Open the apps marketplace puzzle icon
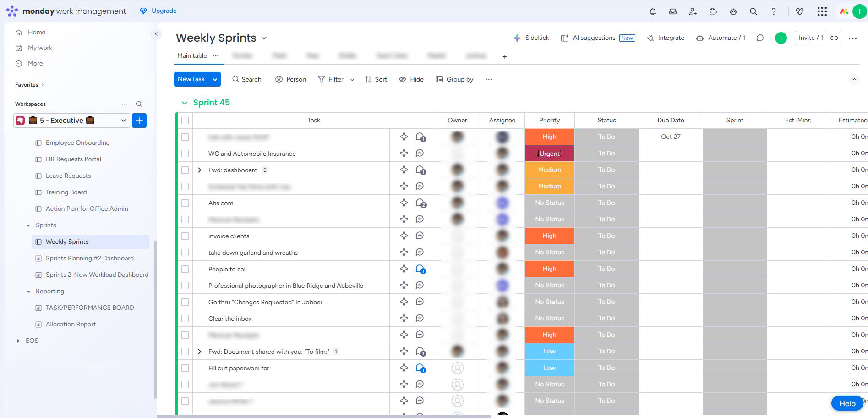The width and height of the screenshot is (868, 418). tap(713, 11)
